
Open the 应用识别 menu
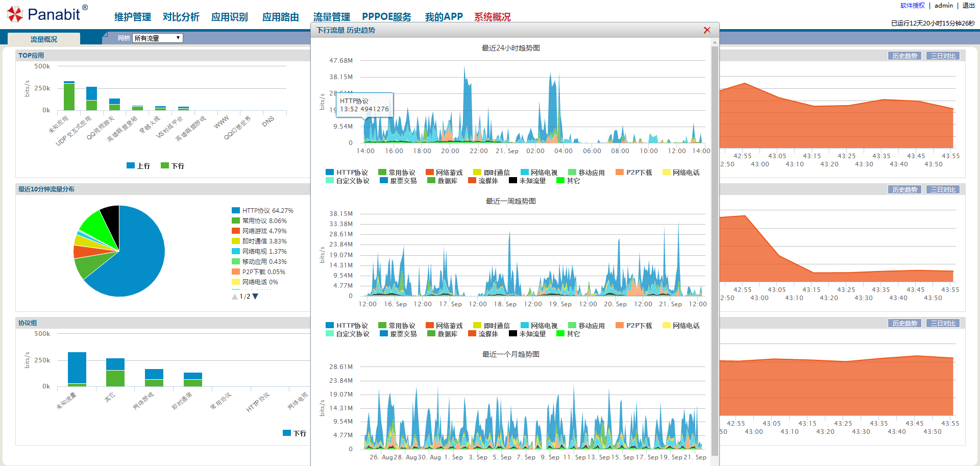[230, 17]
